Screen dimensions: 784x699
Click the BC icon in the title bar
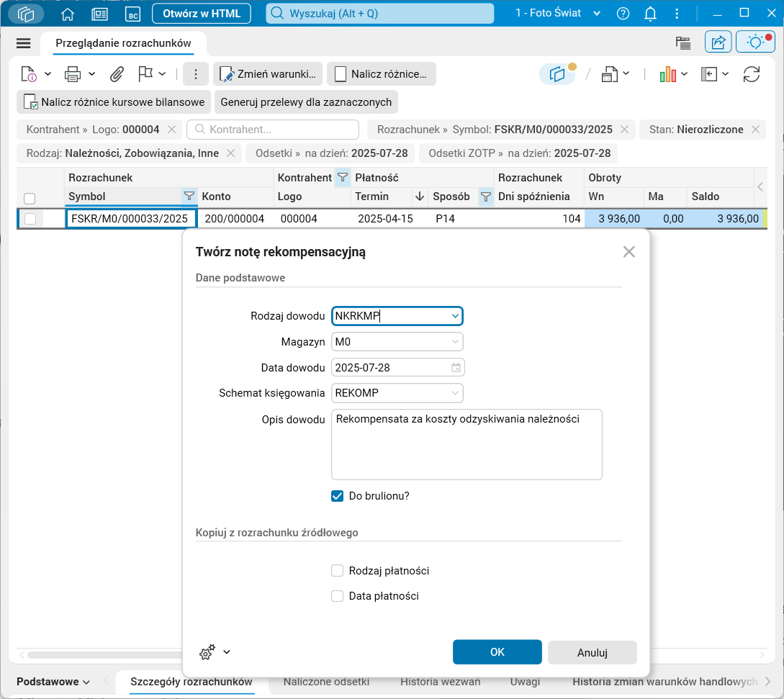coord(132,14)
